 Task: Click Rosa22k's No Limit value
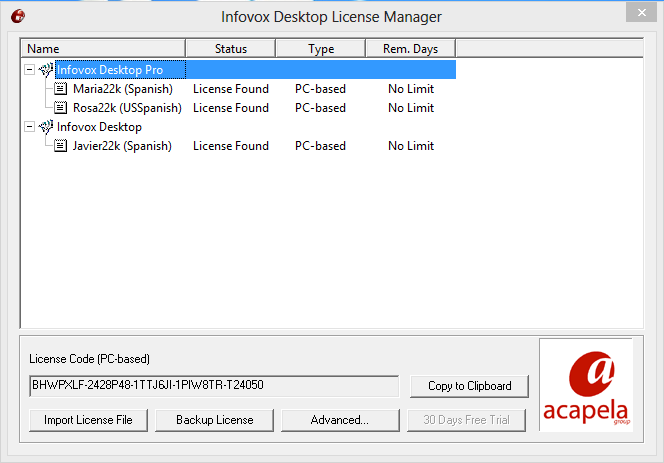coord(411,108)
